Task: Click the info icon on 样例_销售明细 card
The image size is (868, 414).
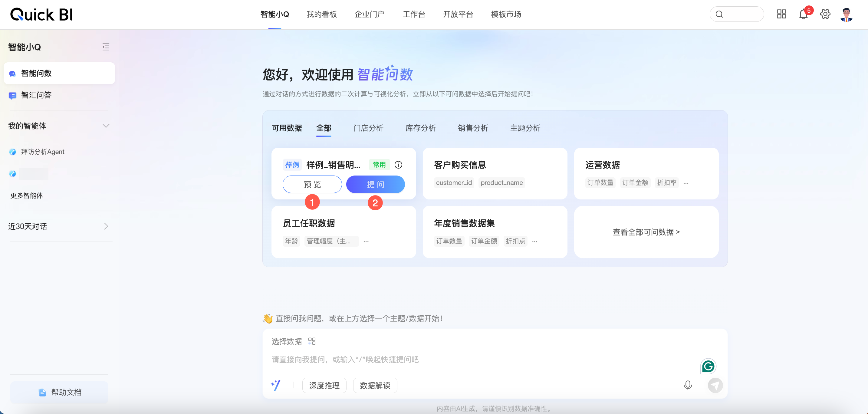Action: tap(398, 165)
